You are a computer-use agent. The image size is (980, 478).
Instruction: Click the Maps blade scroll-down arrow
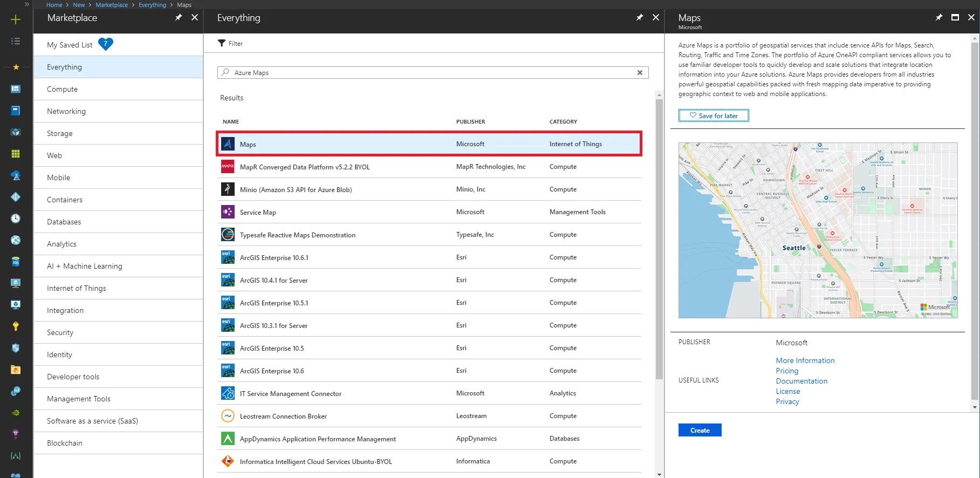[975, 407]
